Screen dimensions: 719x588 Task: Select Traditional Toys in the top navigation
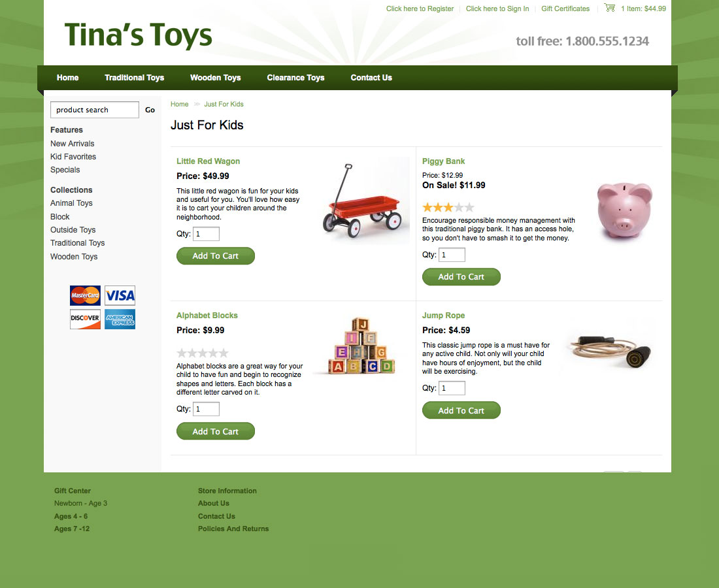(135, 78)
